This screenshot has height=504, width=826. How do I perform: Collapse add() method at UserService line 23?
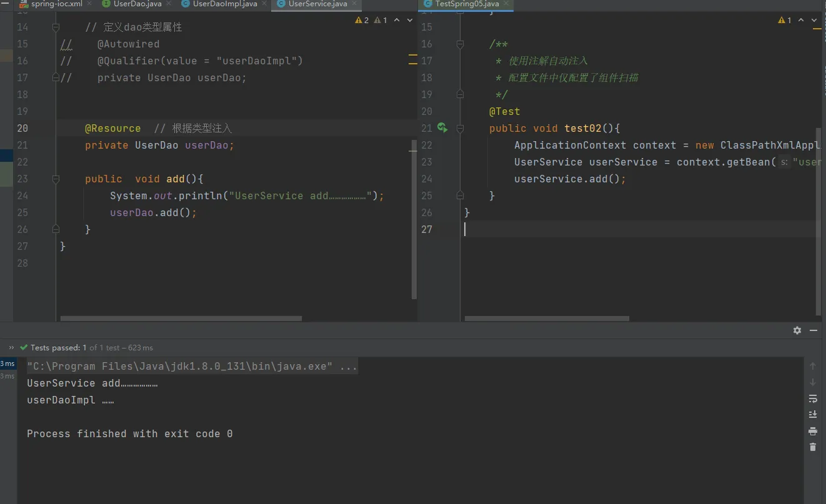click(56, 179)
